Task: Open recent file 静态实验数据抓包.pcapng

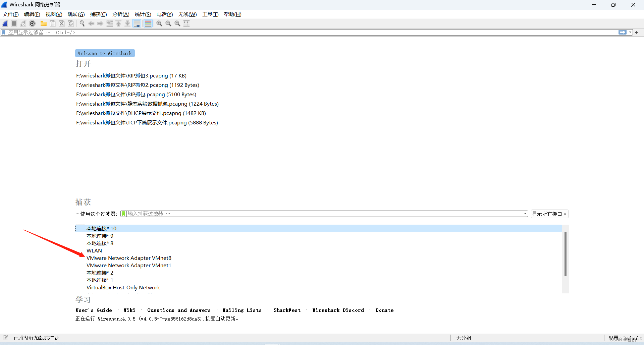Action: (x=147, y=104)
